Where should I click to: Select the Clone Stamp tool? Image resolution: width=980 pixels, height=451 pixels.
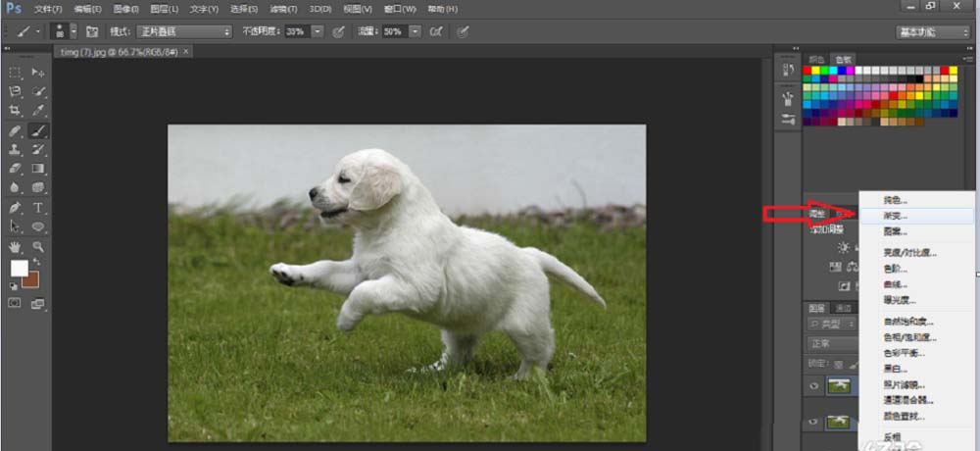15,150
